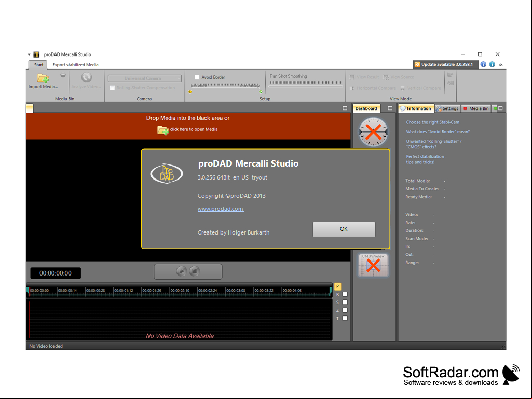Open Unwanted Rolling-Shutter CMOS effects link
532x399 pixels.
(433, 144)
